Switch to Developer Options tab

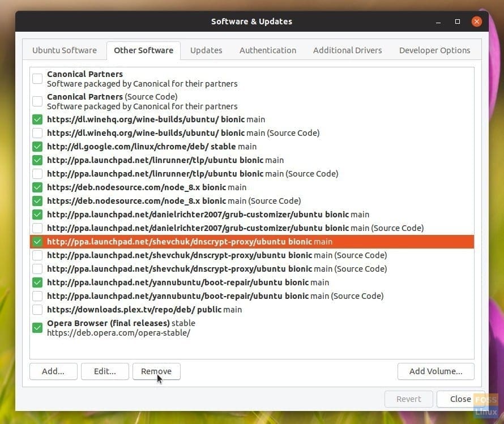434,50
